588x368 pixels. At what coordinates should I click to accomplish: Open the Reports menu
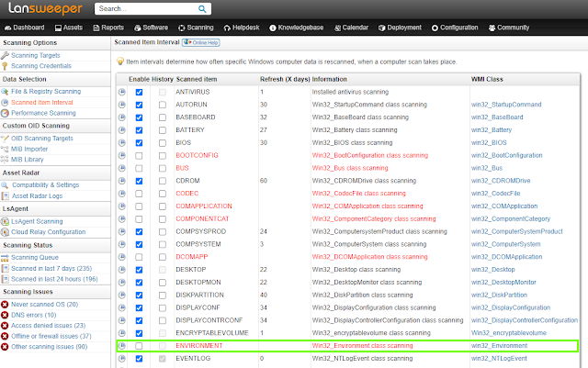108,28
